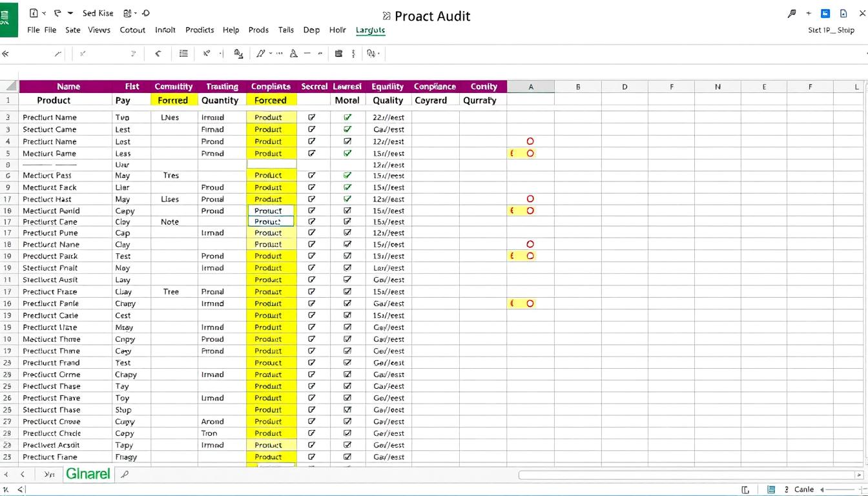Toggle Lowrest checkbox in Prectiurt Hast row
The image size is (868, 496).
tap(348, 199)
